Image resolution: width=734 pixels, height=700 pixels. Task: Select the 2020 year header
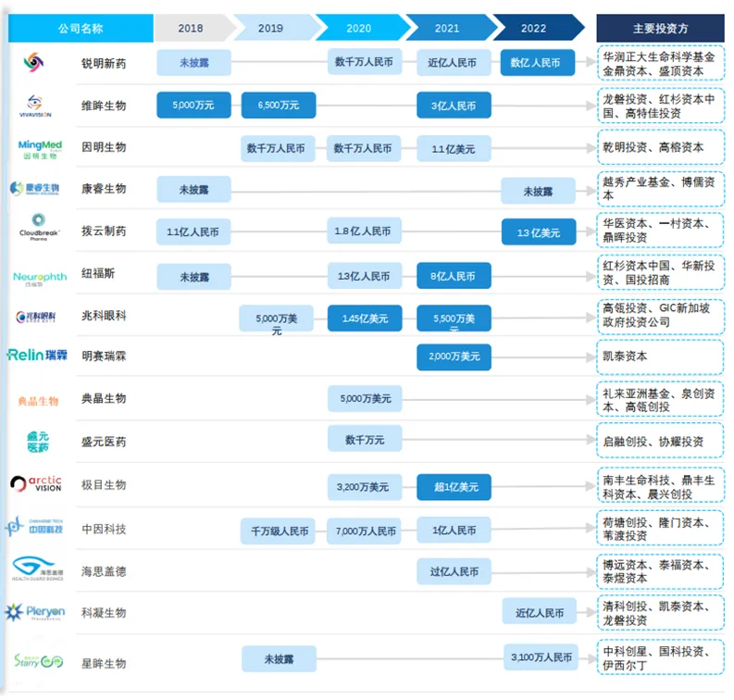(362, 28)
